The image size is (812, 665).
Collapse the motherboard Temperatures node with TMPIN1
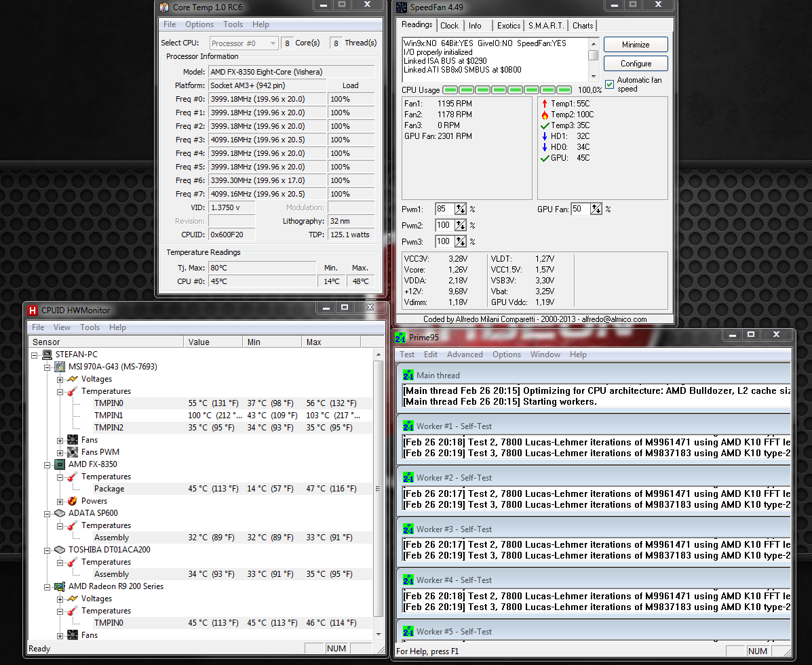click(60, 392)
